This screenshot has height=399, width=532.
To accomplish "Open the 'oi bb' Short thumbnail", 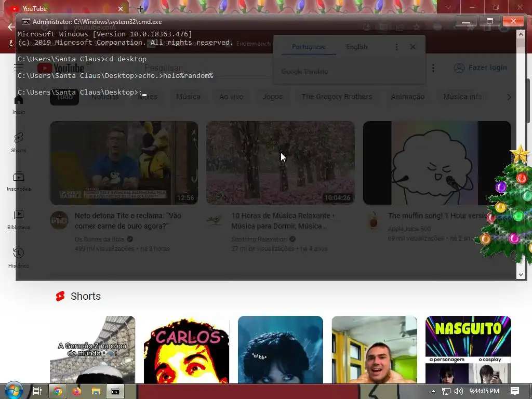I will coord(280,350).
